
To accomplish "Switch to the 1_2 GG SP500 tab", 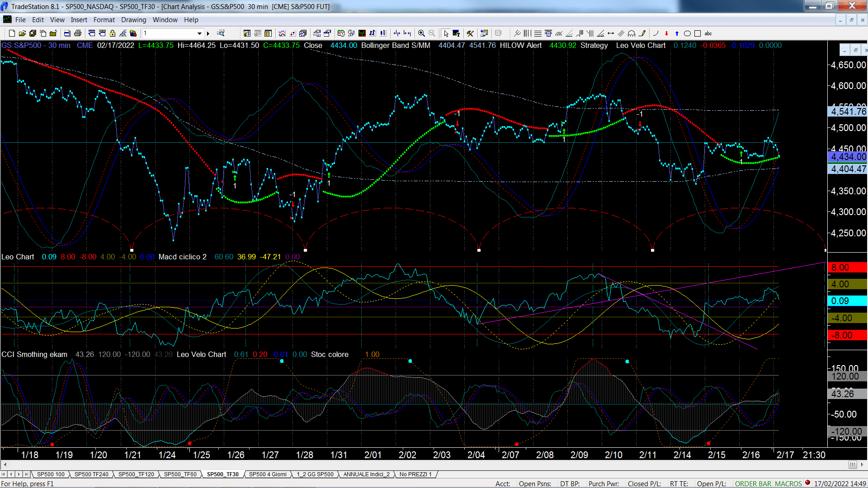I will click(315, 474).
